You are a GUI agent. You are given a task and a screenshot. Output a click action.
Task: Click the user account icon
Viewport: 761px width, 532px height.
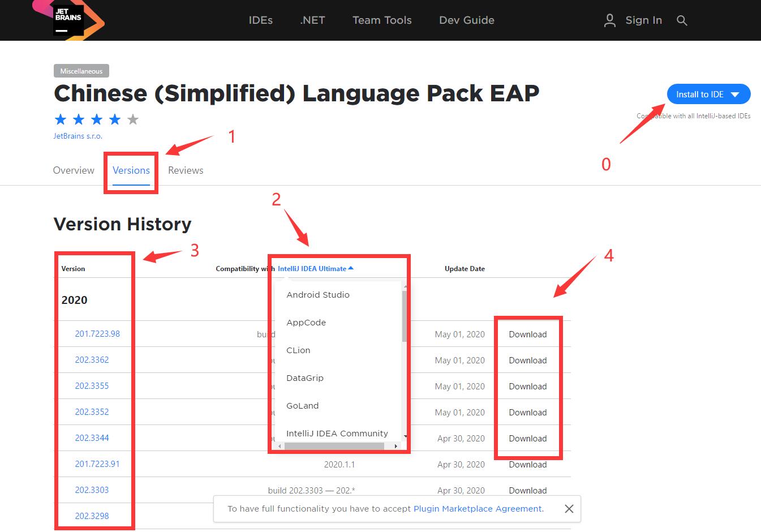[x=609, y=20]
